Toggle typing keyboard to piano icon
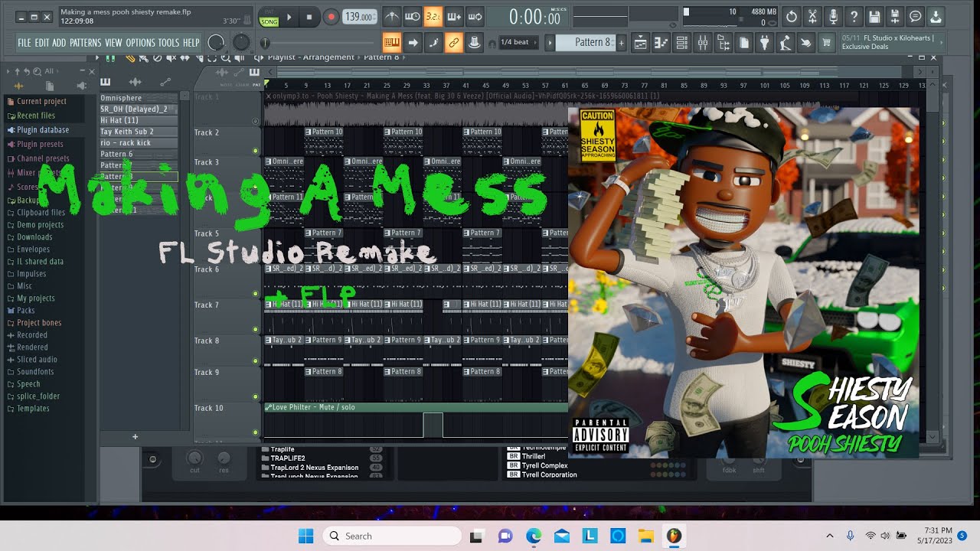The image size is (980, 551). [x=392, y=42]
